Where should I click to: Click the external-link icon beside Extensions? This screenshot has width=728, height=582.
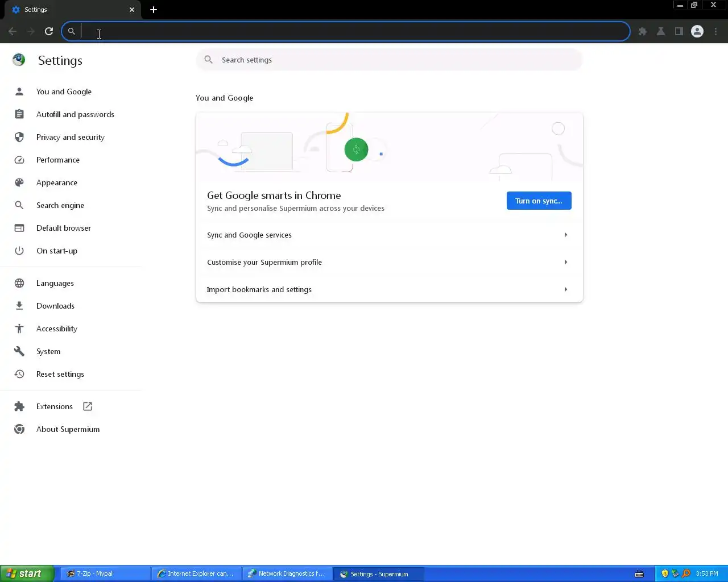point(88,406)
